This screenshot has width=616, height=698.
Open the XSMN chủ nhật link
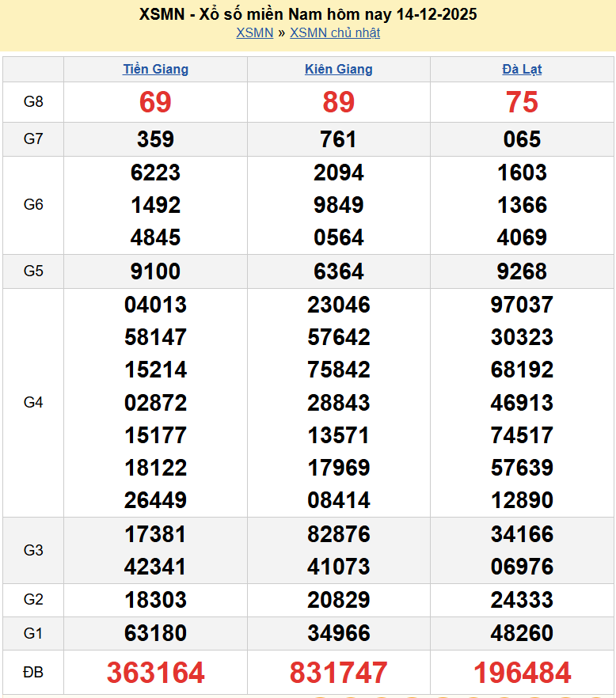[x=334, y=32]
